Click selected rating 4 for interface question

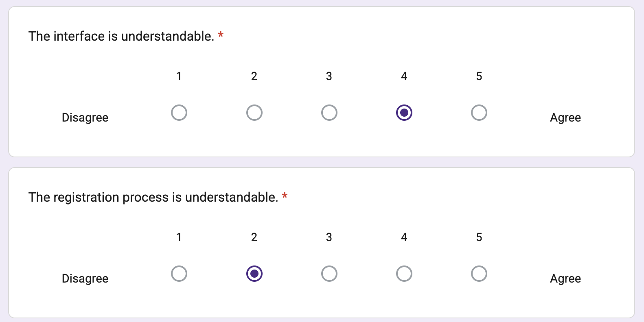404,113
